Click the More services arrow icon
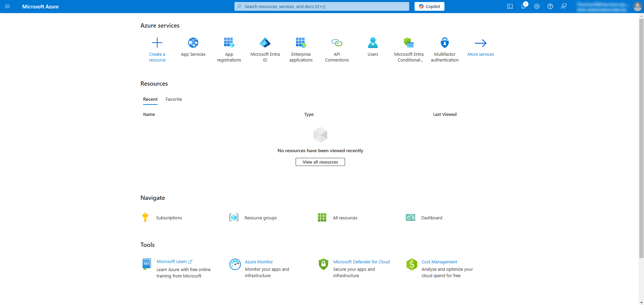 coord(481,43)
